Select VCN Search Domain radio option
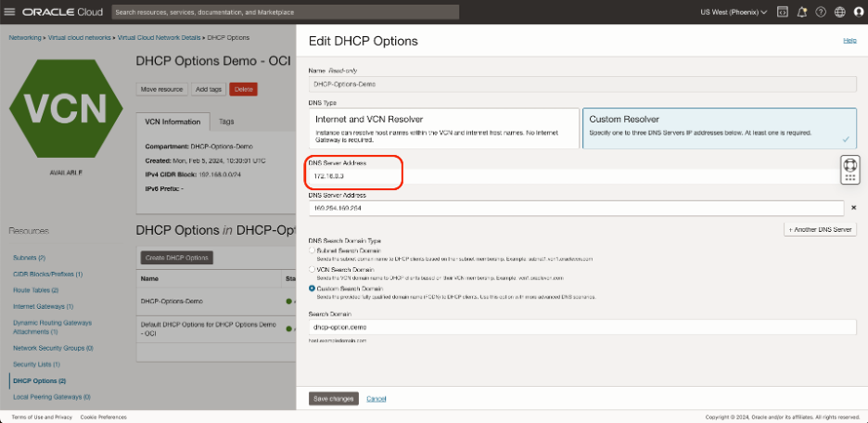The height and width of the screenshot is (423, 868). [312, 269]
